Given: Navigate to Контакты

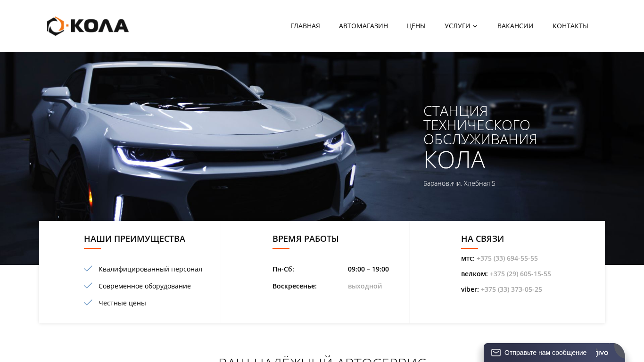Looking at the screenshot, I should click(x=570, y=26).
